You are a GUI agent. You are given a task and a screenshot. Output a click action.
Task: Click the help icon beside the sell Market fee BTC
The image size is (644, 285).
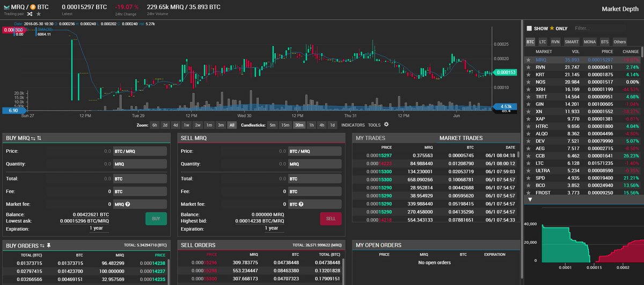pos(302,204)
